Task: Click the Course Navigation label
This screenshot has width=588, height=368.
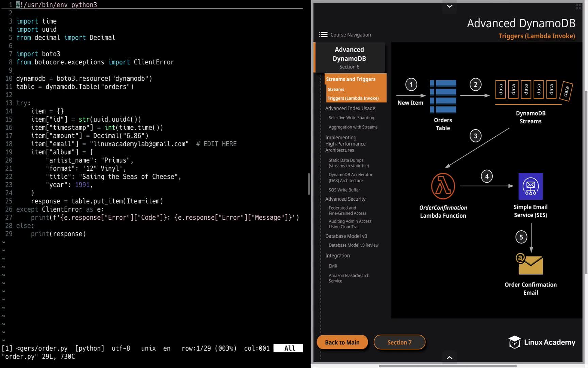Action: coord(350,35)
